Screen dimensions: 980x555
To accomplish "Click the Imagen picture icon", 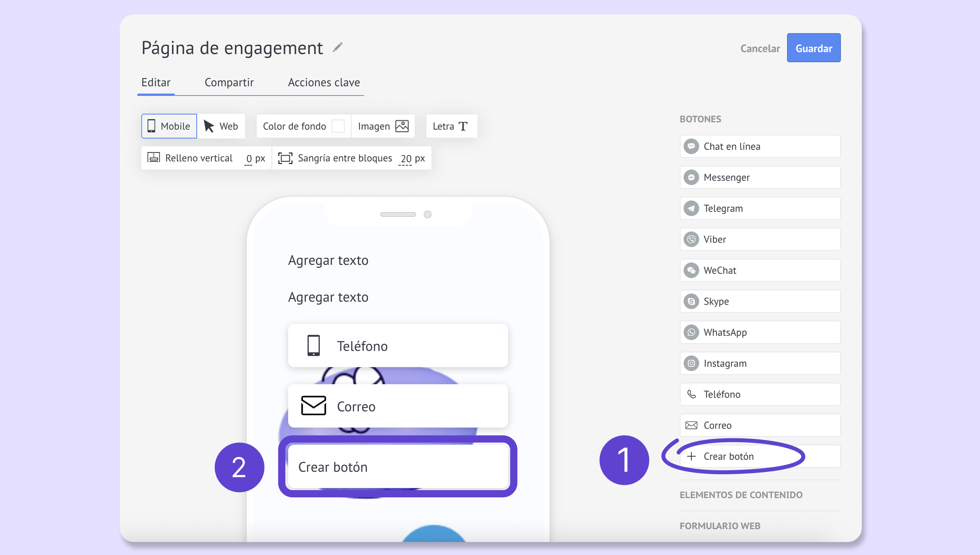I will [402, 126].
